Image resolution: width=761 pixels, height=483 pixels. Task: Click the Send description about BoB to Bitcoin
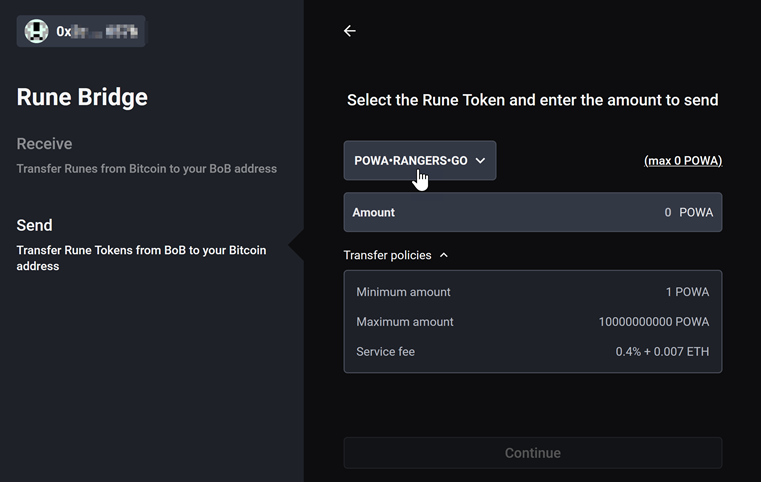141,258
